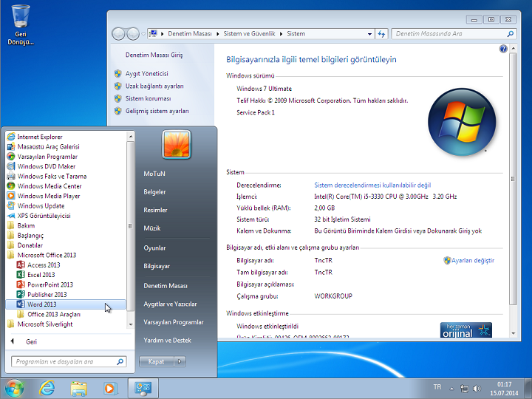Open Uzak bağlantı ayarları link

tap(154, 86)
